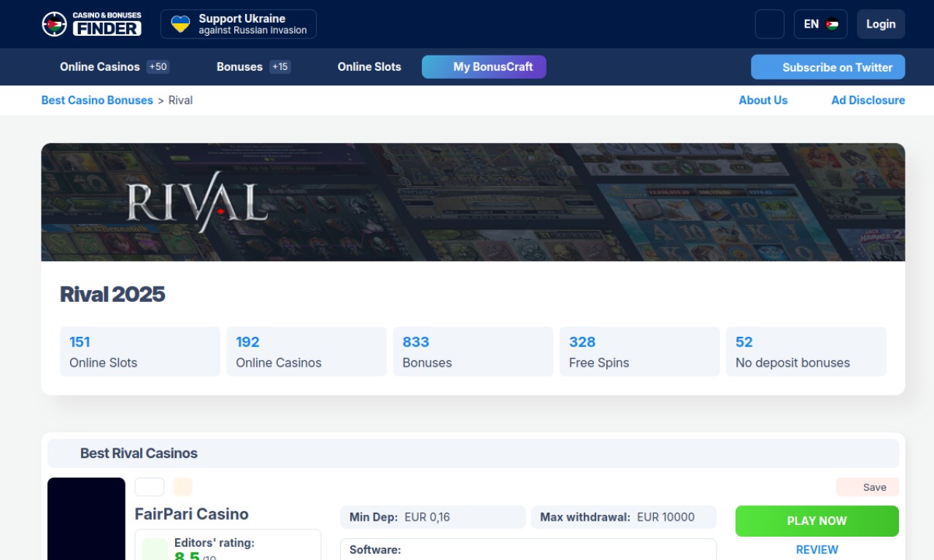
Task: Follow the Best Casino Bonuses breadcrumb
Action: pos(97,101)
